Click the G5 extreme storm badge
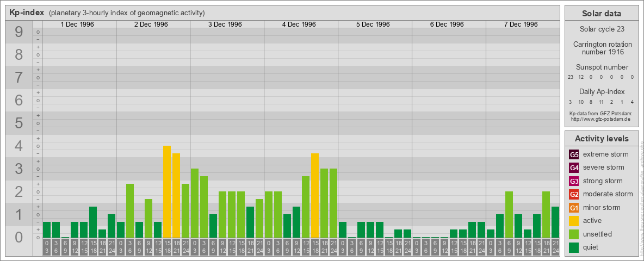The height and width of the screenshot is (261, 644). [x=574, y=154]
